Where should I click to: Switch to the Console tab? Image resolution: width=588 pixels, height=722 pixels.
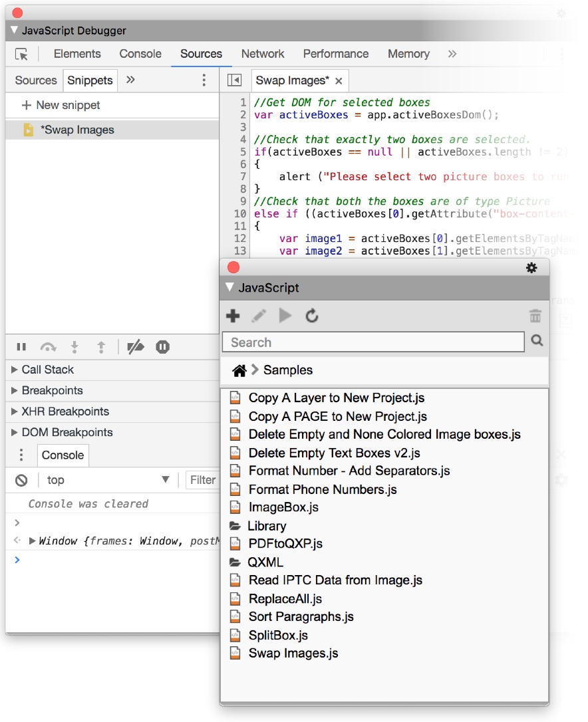pyautogui.click(x=140, y=54)
